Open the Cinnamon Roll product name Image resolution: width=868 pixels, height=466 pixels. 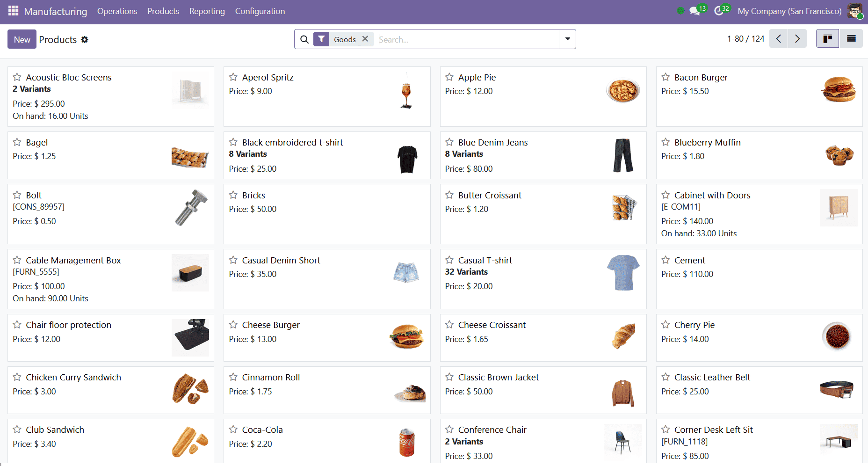[x=271, y=377]
